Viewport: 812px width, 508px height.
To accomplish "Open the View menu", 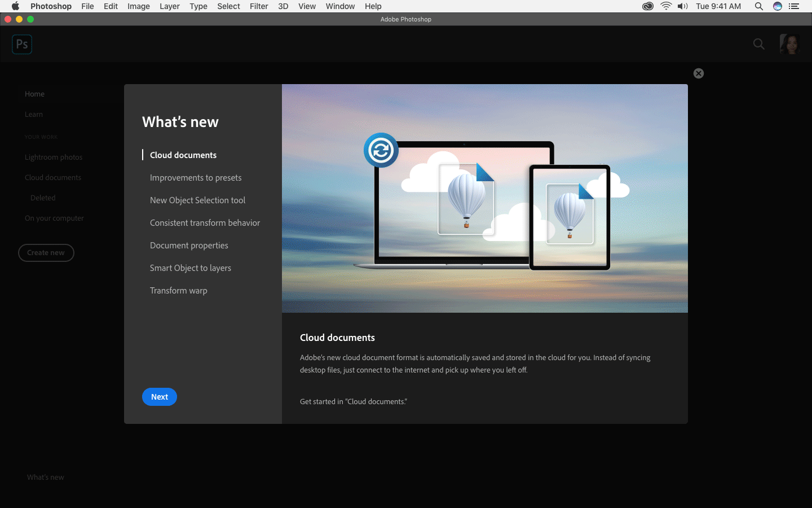I will point(307,6).
